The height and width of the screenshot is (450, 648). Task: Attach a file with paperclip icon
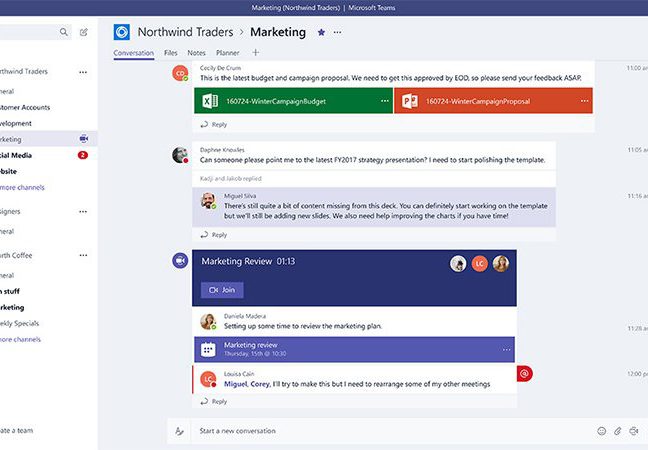coord(617,431)
